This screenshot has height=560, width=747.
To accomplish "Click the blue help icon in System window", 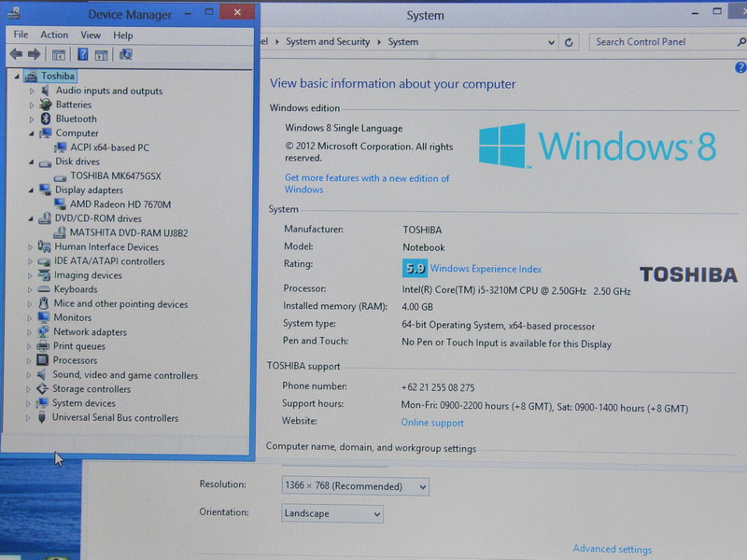I will pyautogui.click(x=740, y=67).
